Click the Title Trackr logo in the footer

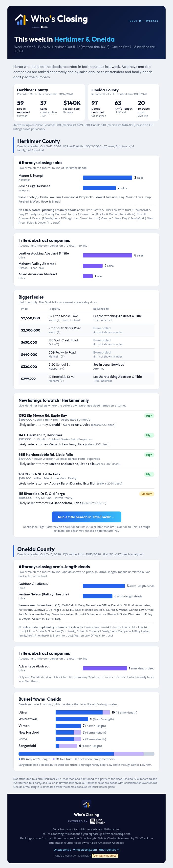tap(97, 821)
